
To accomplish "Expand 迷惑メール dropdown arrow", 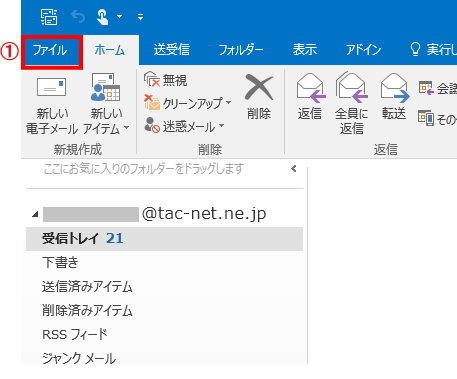I will pyautogui.click(x=222, y=126).
